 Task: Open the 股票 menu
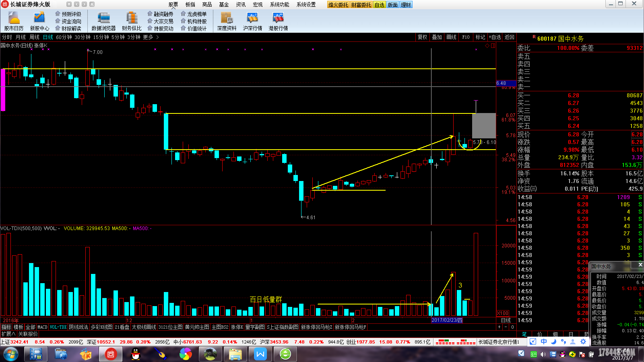point(173,4)
